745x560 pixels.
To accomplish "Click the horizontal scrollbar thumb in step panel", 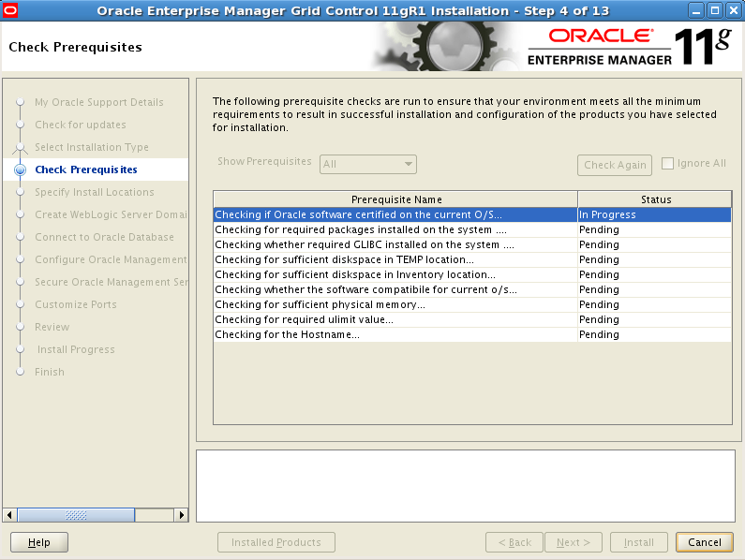I will click(76, 515).
